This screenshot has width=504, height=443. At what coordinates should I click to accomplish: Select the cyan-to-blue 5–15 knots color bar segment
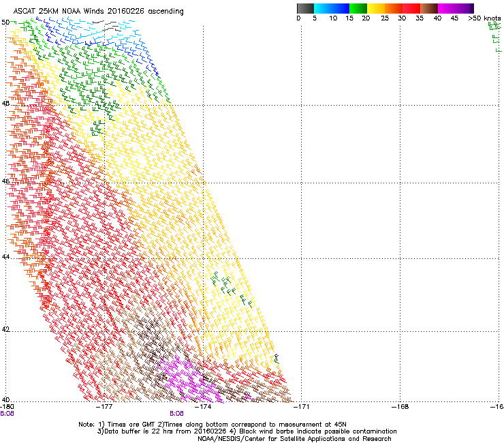click(332, 8)
